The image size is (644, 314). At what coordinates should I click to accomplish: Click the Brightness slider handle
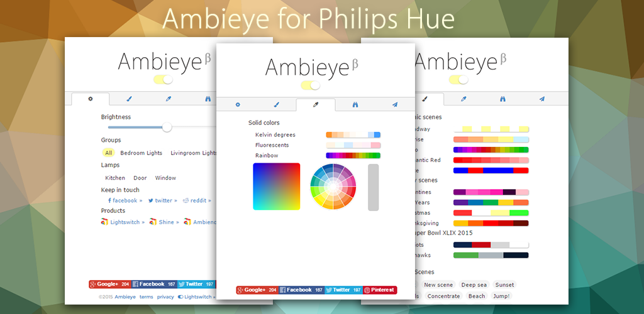(167, 127)
